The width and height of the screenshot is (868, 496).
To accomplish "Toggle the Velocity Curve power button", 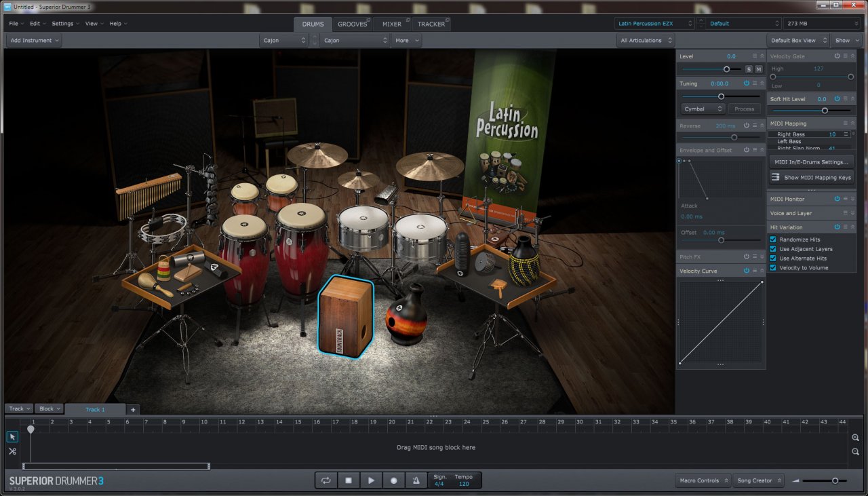I will [746, 271].
